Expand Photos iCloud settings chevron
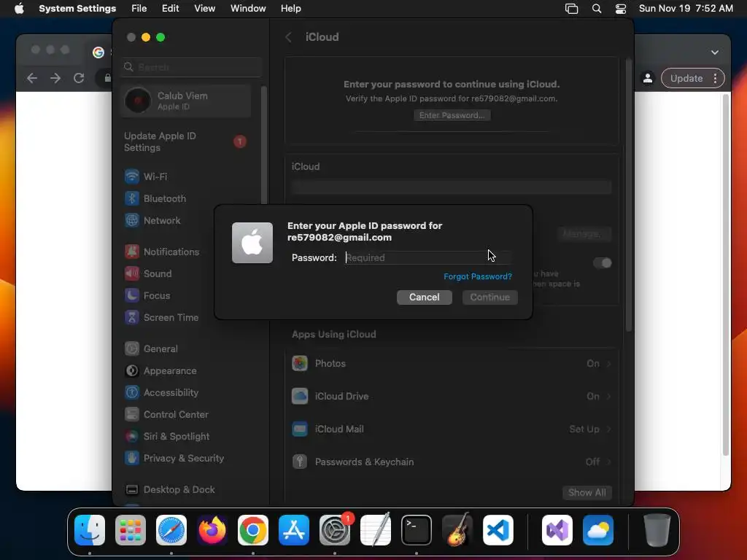This screenshot has width=747, height=560. click(609, 364)
